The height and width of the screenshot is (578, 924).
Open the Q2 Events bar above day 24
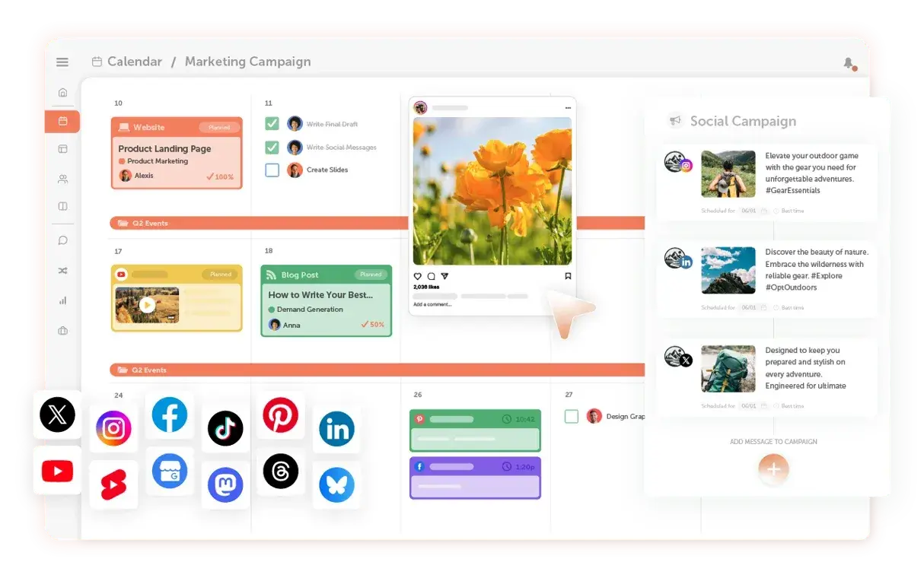[x=377, y=370]
